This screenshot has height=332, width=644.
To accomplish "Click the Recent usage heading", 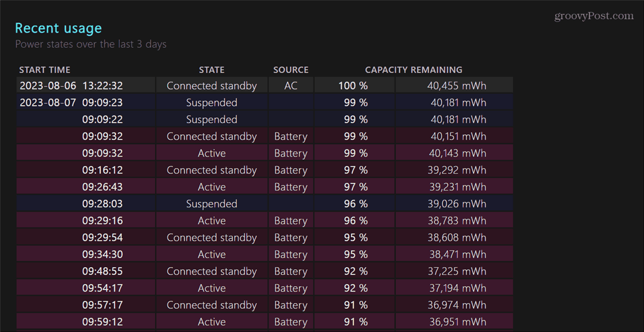I will (58, 28).
